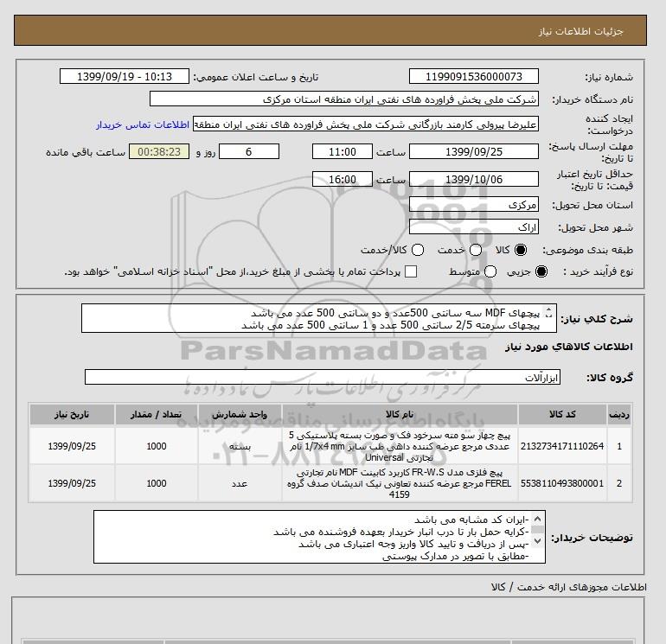Image resolution: width=666 pixels, height=644 pixels.
Task: Click the remaining days field showing 6
Action: [249, 151]
